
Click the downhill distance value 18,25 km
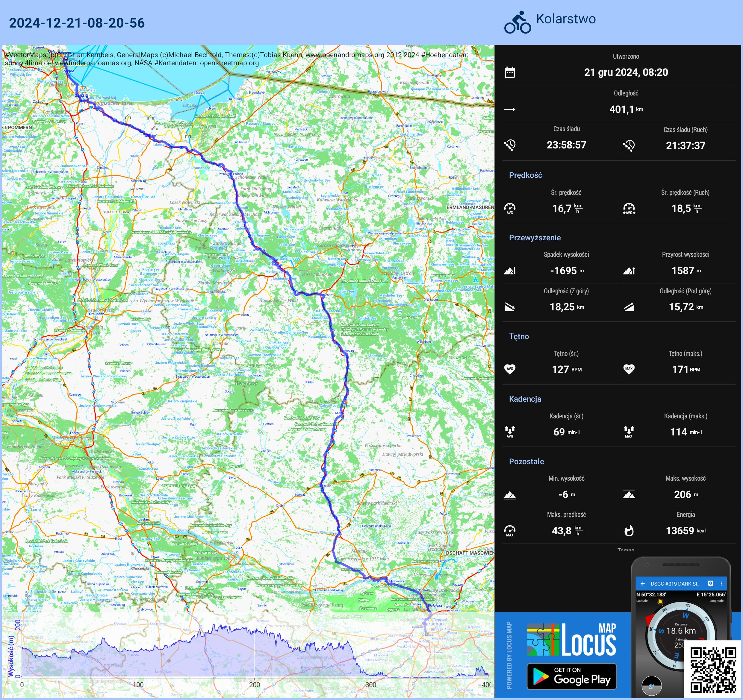click(567, 307)
